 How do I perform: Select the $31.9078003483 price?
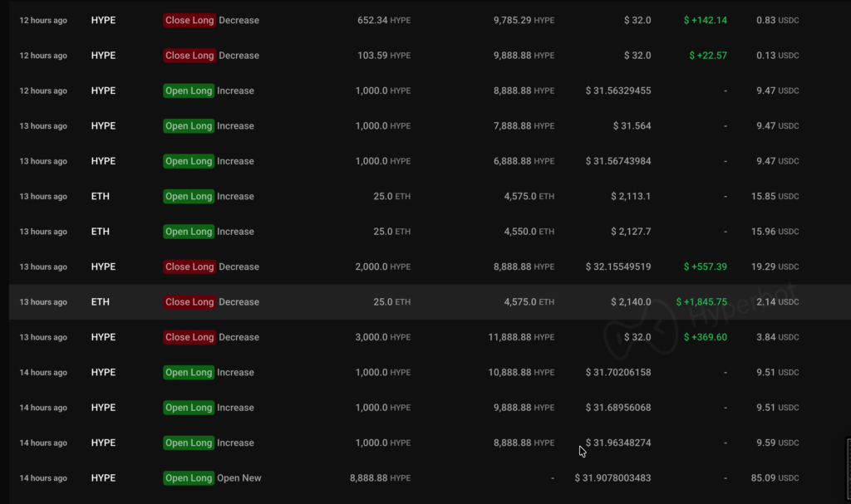pos(612,478)
